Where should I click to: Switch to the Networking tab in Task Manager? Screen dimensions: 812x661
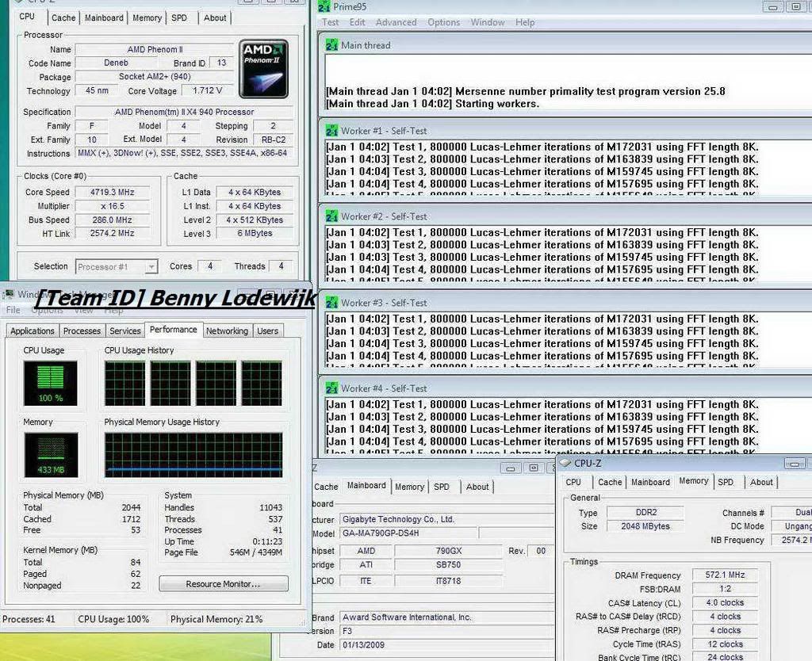pos(227,331)
